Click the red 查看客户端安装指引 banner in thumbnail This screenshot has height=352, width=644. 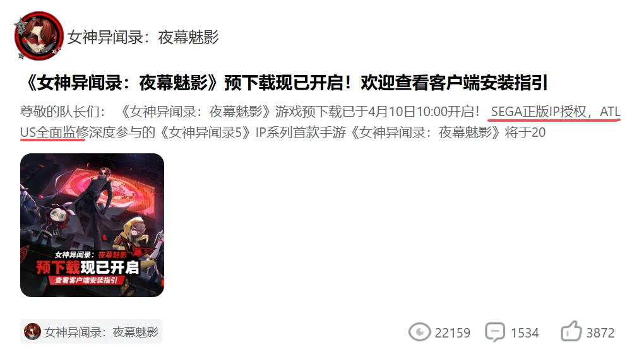coord(86,280)
